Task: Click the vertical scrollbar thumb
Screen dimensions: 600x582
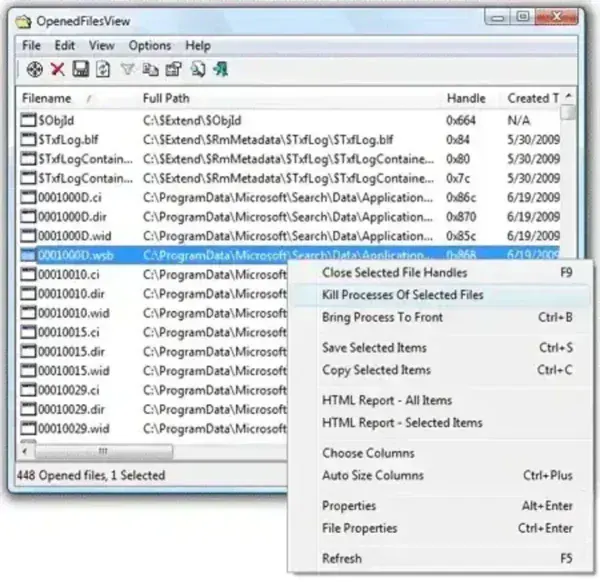Action: pyautogui.click(x=569, y=112)
